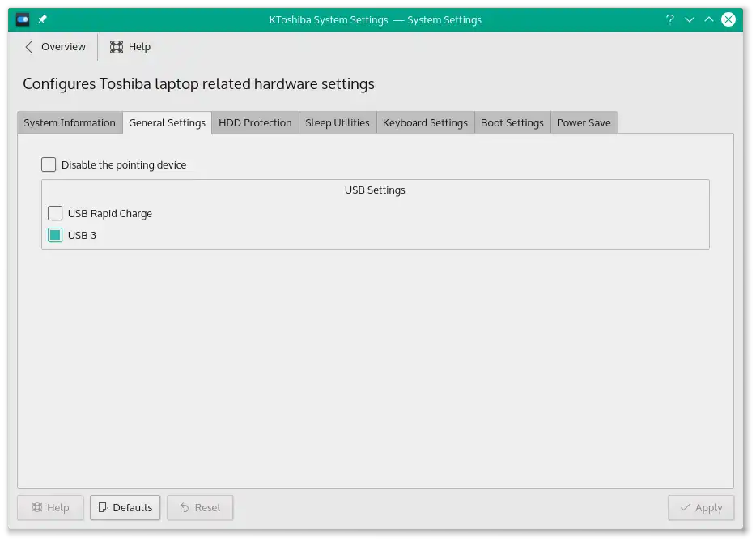756x542 pixels.
Task: Toggle the pin window icon
Action: 42,19
